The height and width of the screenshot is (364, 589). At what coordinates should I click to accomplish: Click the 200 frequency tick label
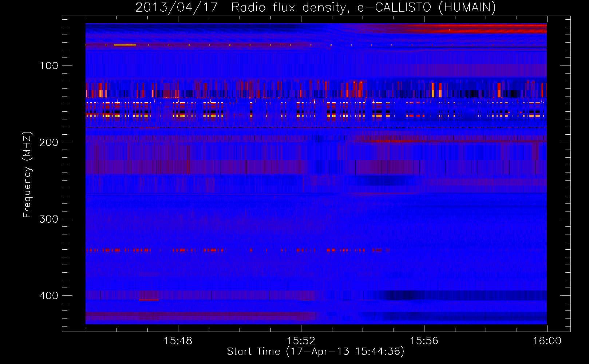click(x=49, y=142)
